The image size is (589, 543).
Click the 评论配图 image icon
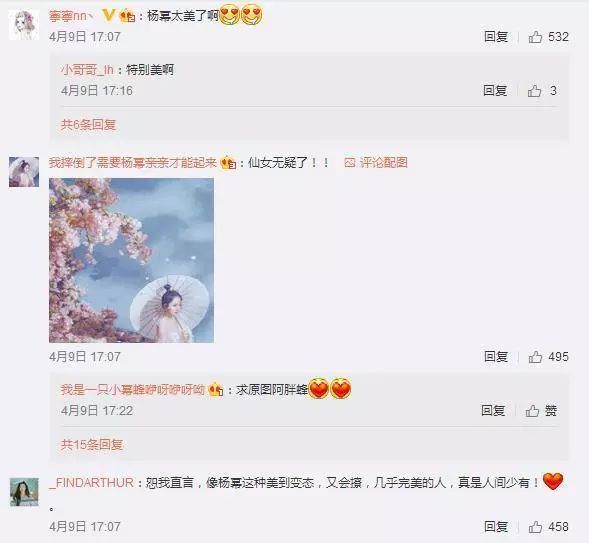(x=350, y=163)
